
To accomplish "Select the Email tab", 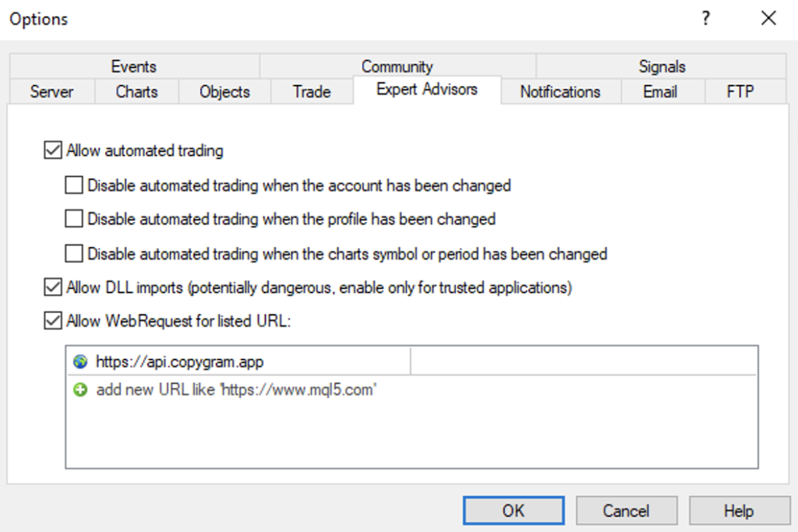I will (660, 92).
